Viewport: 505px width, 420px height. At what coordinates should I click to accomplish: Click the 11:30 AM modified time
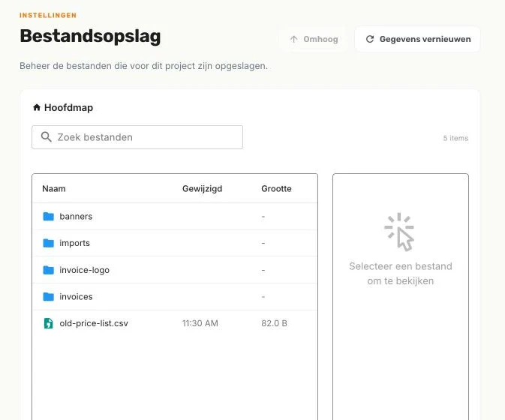(200, 323)
